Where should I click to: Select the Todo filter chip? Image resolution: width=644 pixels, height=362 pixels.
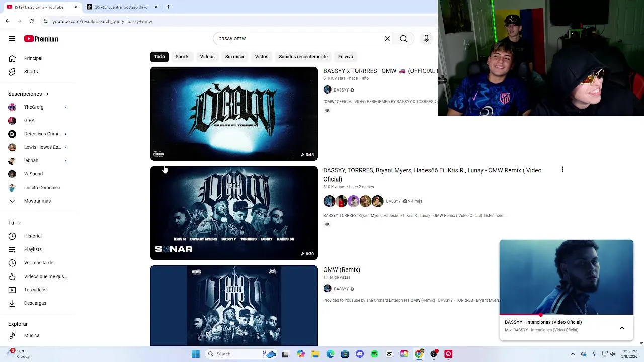159,57
